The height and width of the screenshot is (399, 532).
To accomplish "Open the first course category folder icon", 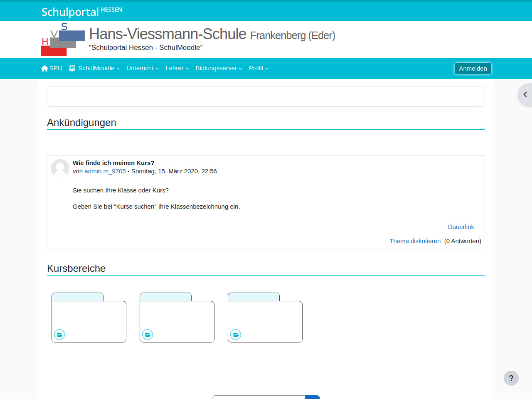I will tap(59, 335).
